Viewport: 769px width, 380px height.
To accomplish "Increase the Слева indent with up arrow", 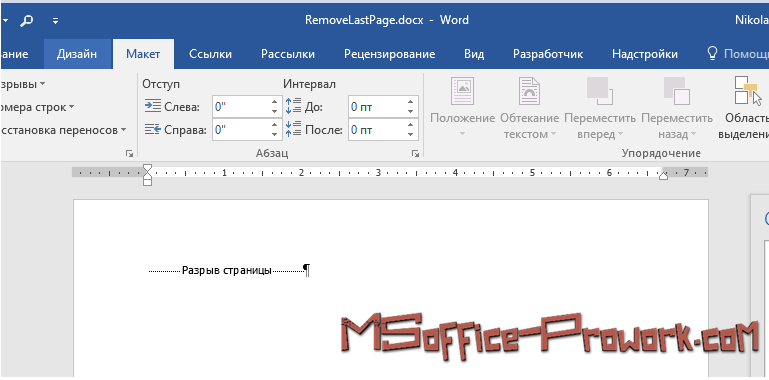I will [274, 101].
